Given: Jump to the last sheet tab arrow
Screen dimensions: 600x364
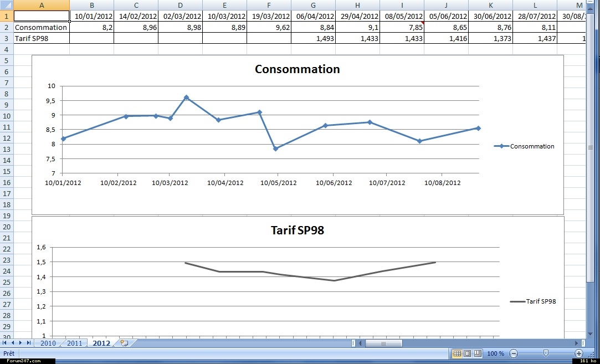Looking at the screenshot, I should click(x=29, y=344).
